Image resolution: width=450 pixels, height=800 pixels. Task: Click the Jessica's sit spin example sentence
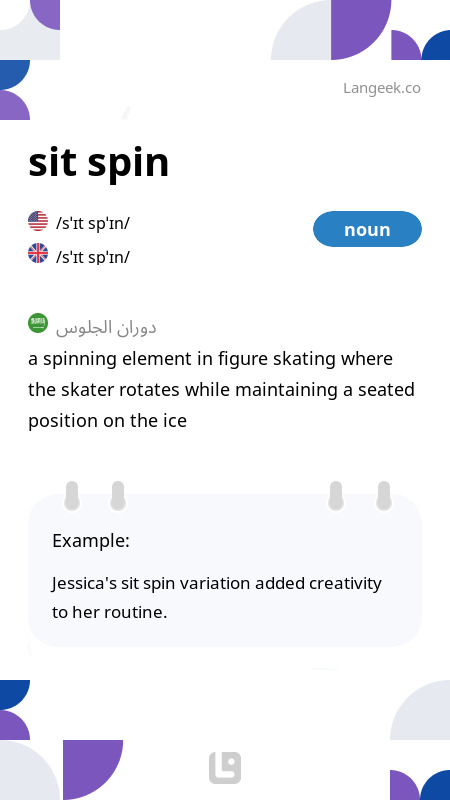pos(217,597)
